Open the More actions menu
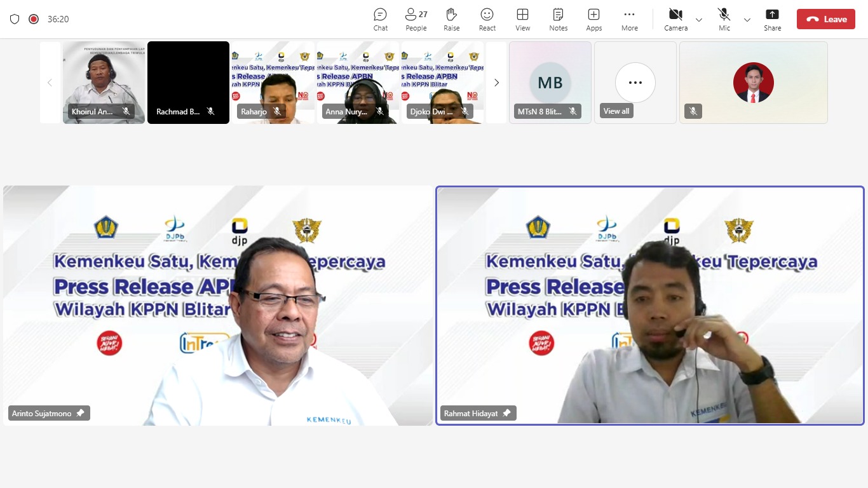The image size is (868, 488). point(629,19)
